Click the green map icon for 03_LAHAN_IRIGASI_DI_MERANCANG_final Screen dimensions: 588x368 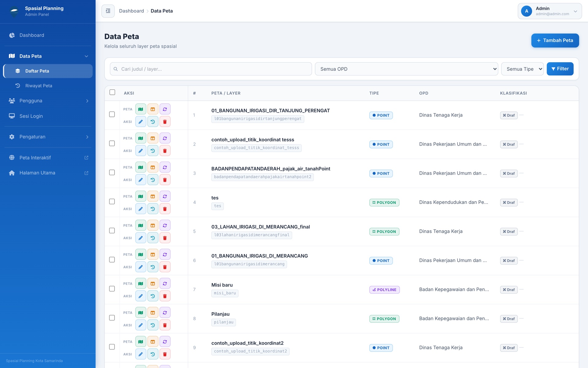(x=141, y=225)
